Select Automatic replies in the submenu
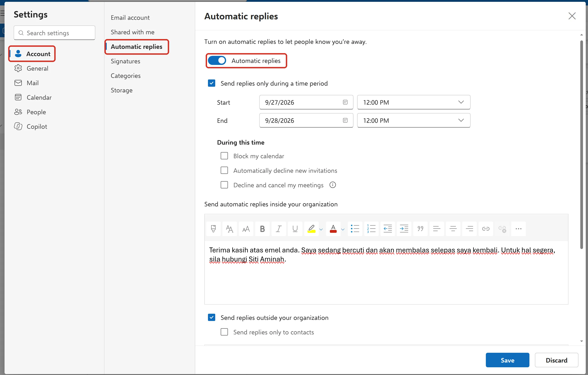 (x=136, y=47)
